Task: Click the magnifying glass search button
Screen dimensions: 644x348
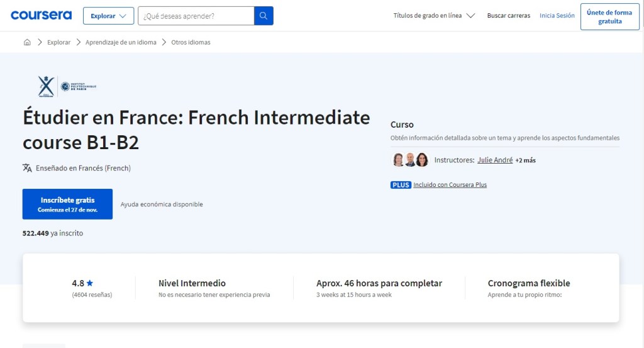Action: tap(264, 16)
